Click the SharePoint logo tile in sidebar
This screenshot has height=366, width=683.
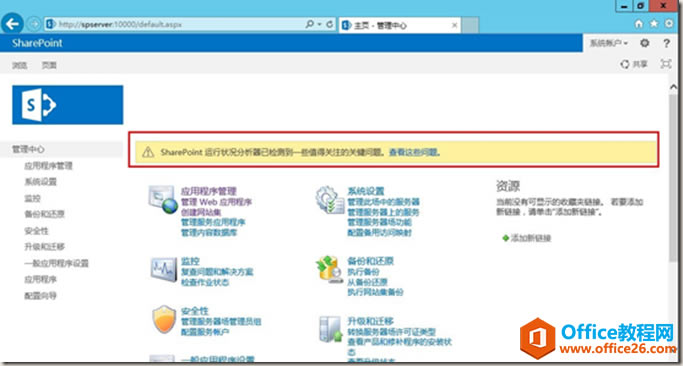coord(68,105)
